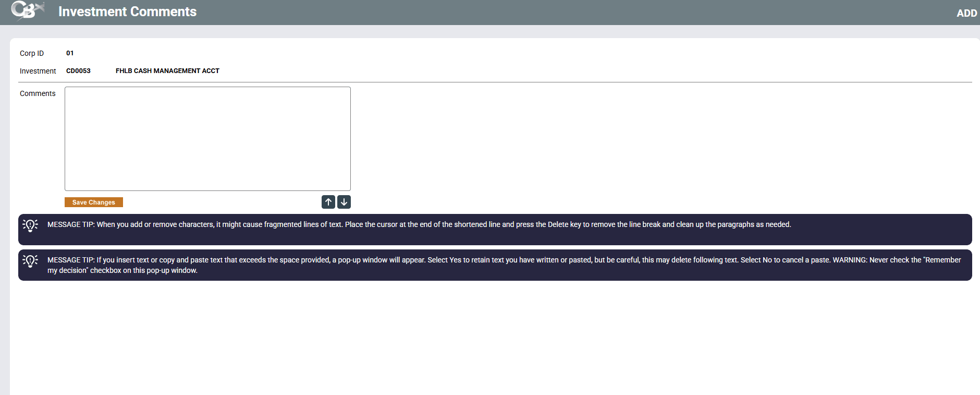The width and height of the screenshot is (980, 395).
Task: Select the Investment field label
Action: pos(38,71)
